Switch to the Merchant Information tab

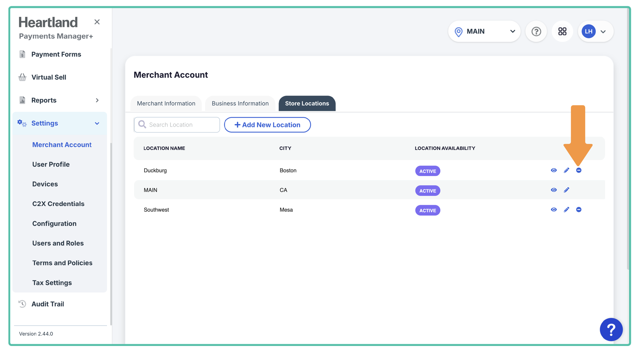[166, 104]
